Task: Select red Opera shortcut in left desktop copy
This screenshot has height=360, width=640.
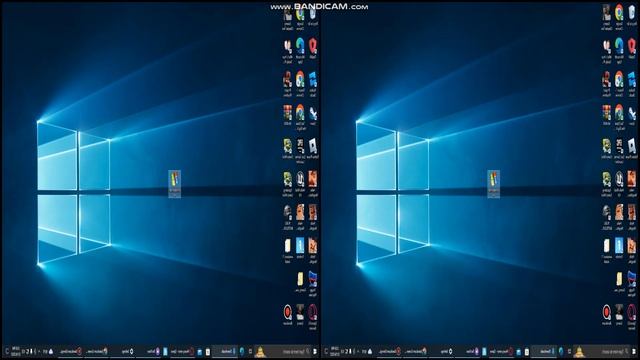Action: 313,49
